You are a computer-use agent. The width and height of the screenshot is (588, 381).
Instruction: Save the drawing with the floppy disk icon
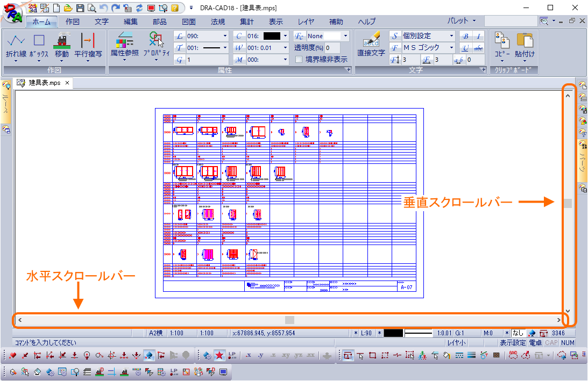tap(80, 8)
